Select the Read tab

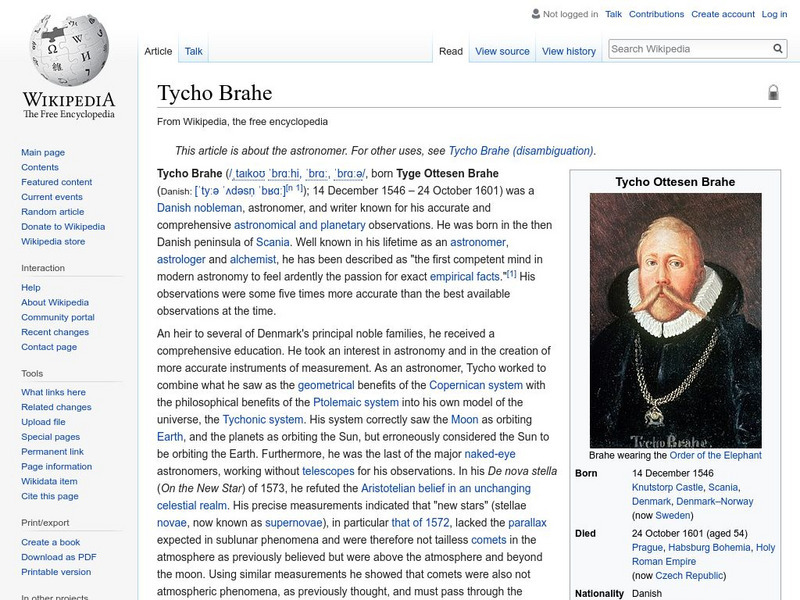point(451,51)
